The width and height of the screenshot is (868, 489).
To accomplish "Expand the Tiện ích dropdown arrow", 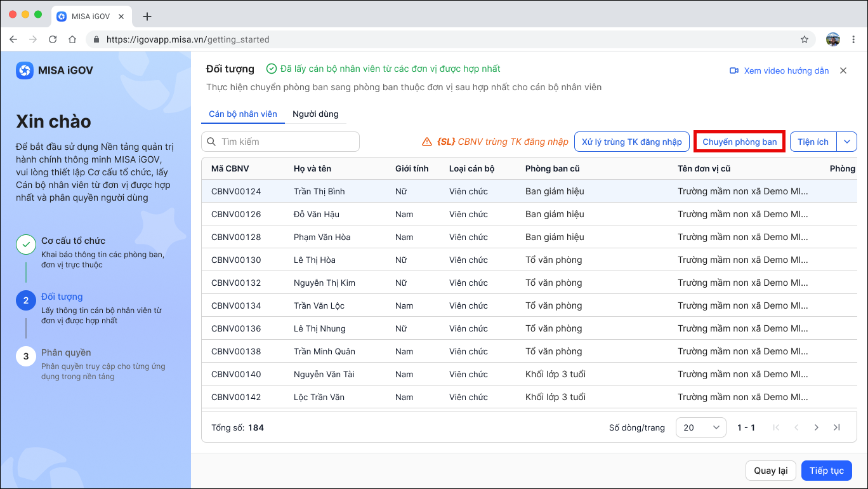I will (847, 142).
